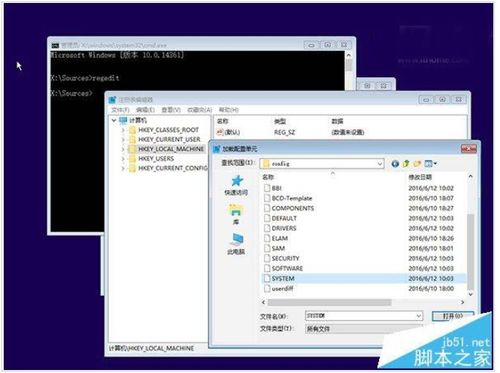The image size is (500, 373).
Task: Select the DEFAULT file icon
Action: 267,218
